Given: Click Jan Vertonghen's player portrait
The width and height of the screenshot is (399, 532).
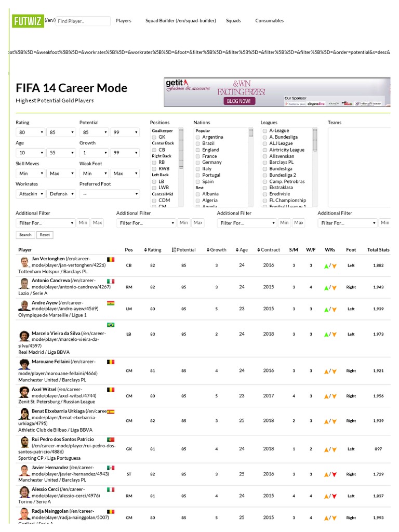Looking at the screenshot, I should (x=24, y=262).
